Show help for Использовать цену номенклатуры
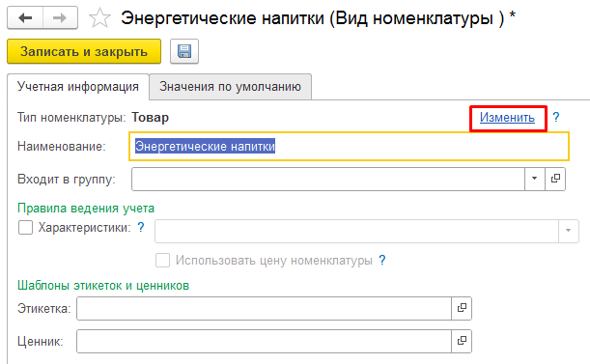The width and height of the screenshot is (590, 364). click(382, 260)
